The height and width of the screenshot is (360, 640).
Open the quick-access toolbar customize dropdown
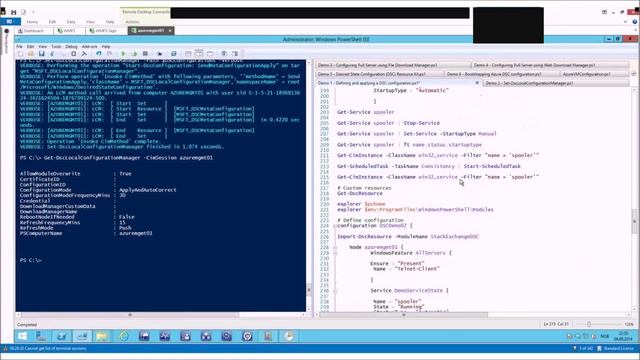click(33, 12)
